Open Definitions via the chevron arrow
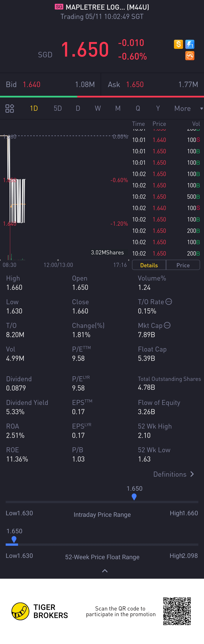 click(192, 474)
